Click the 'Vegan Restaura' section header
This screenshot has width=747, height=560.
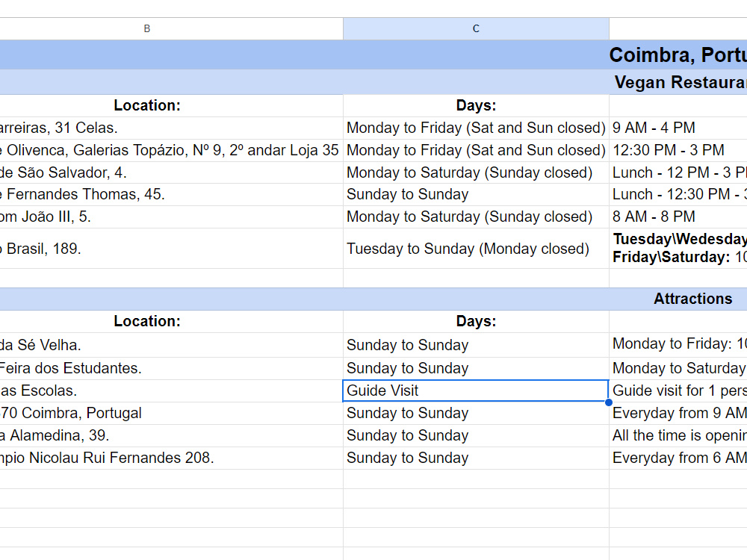coord(681,82)
